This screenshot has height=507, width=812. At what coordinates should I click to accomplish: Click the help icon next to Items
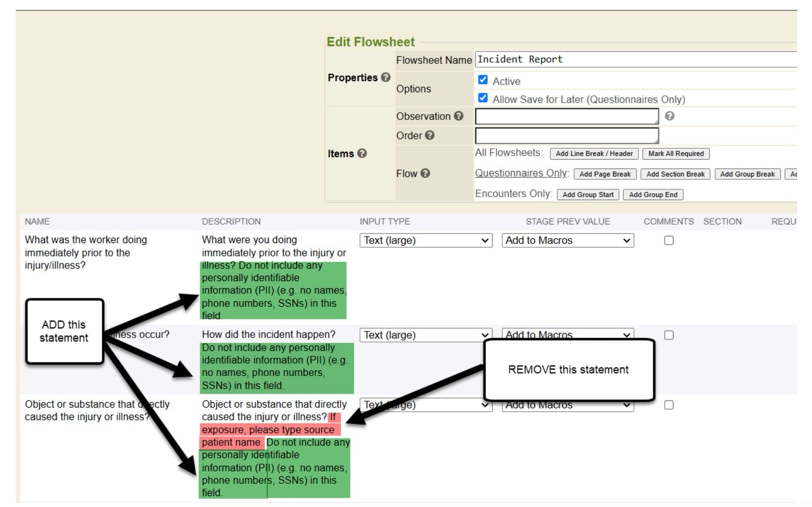pyautogui.click(x=362, y=154)
